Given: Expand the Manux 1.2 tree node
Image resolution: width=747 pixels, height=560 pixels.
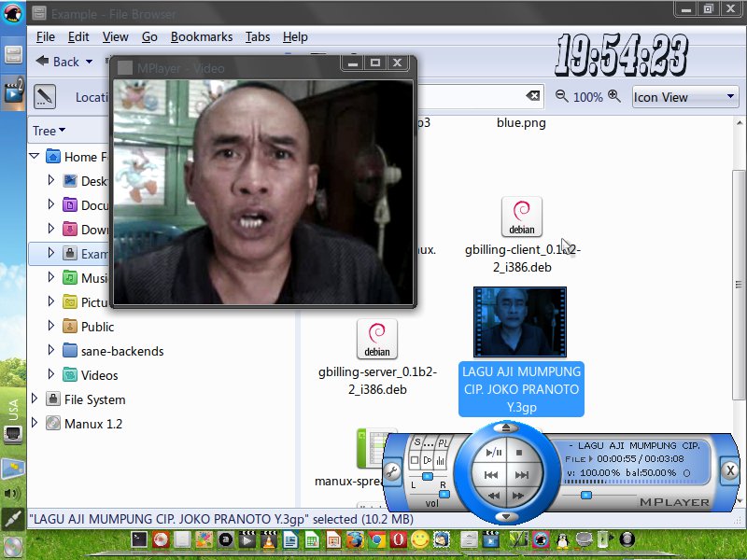Looking at the screenshot, I should click(35, 423).
